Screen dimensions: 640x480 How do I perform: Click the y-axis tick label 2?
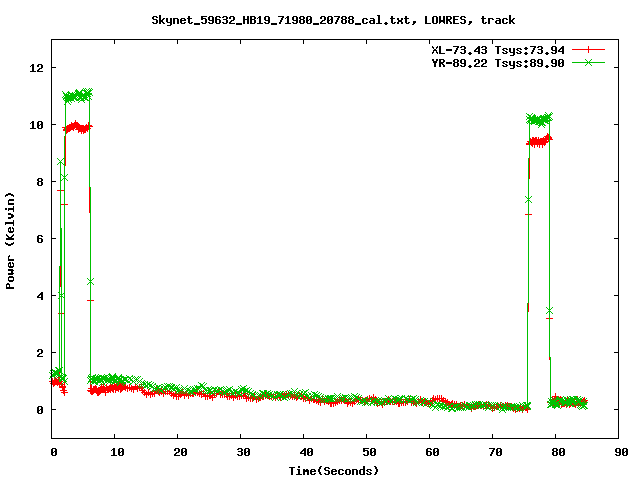pyautogui.click(x=40, y=353)
